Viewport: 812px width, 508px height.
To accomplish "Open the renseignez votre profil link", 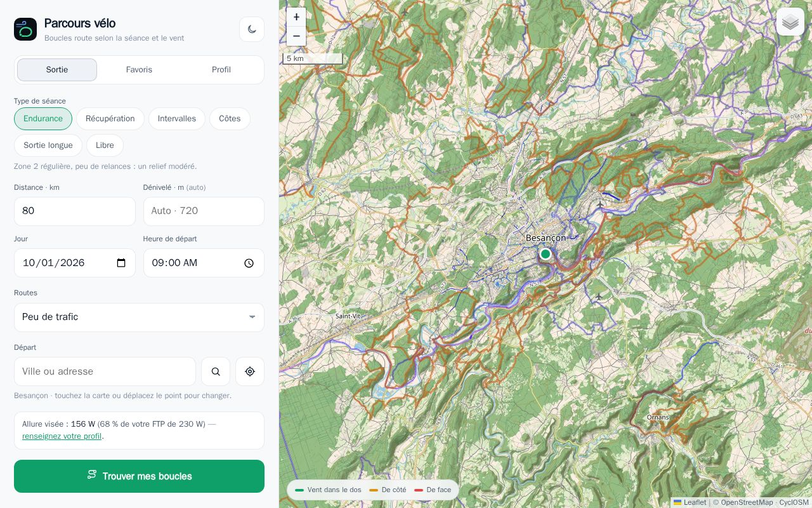I will tap(62, 436).
